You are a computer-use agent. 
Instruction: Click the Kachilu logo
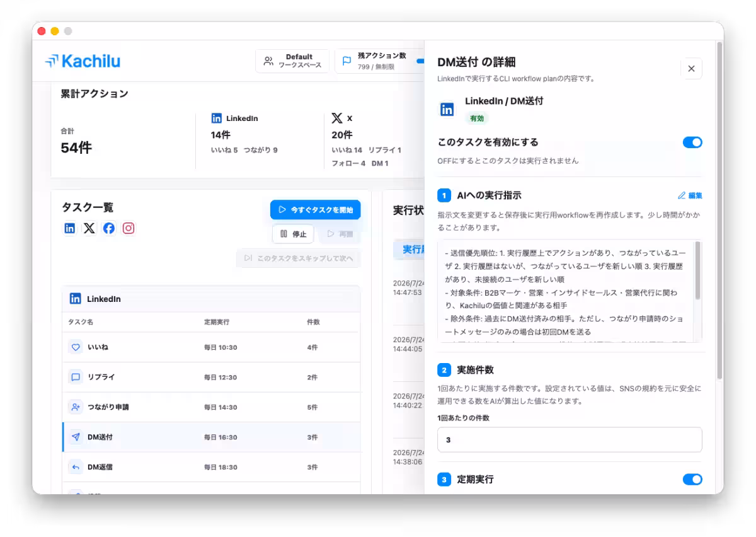(x=83, y=61)
